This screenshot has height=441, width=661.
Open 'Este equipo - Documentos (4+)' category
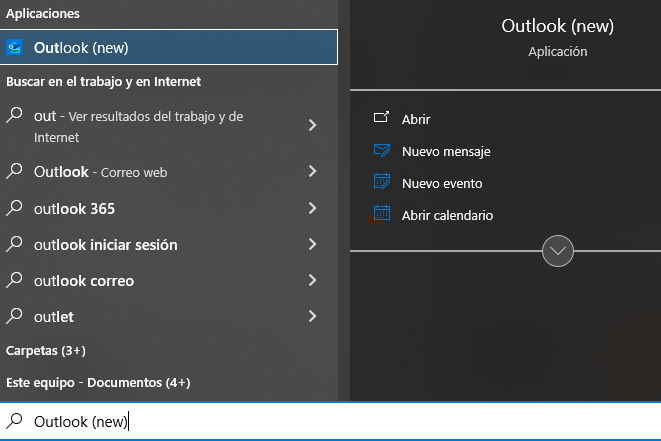98,382
